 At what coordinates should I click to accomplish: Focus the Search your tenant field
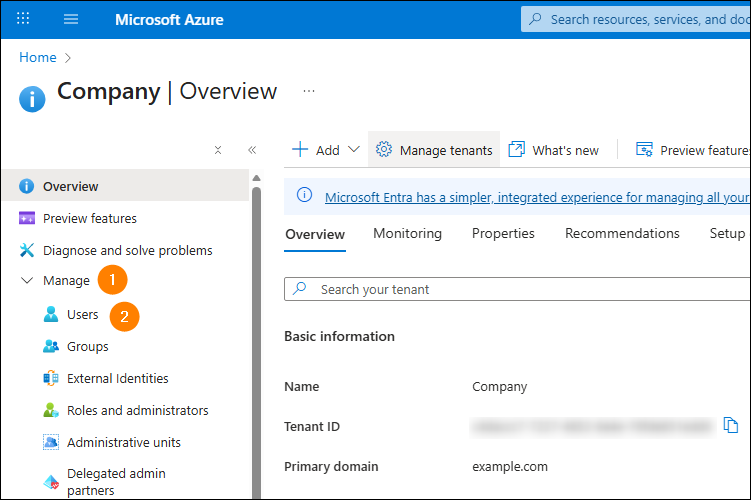[517, 289]
